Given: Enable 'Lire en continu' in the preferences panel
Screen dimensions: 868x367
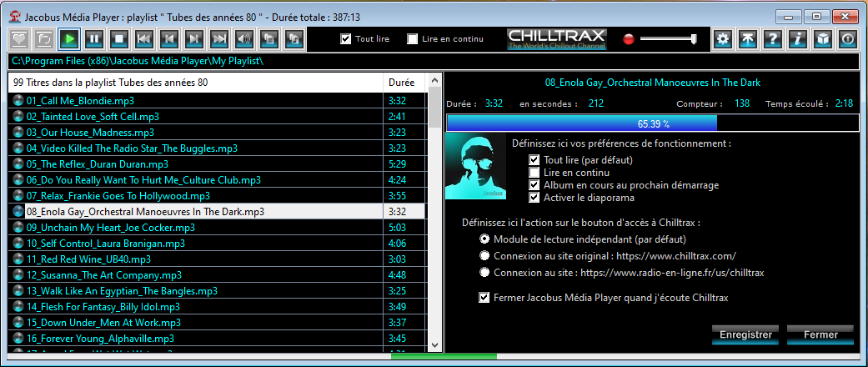Looking at the screenshot, I should coord(534,173).
